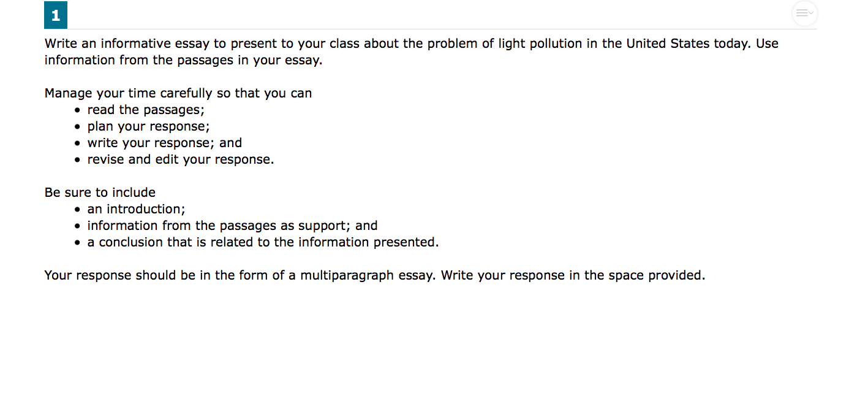
Task: Click 'revise and edit your response.' bullet
Action: click(x=181, y=159)
